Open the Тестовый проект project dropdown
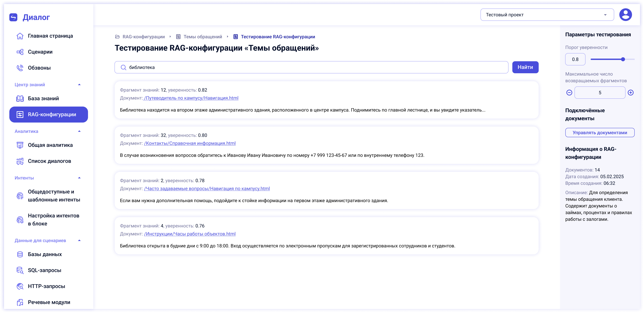Screen dimensions: 644x313 pos(547,15)
